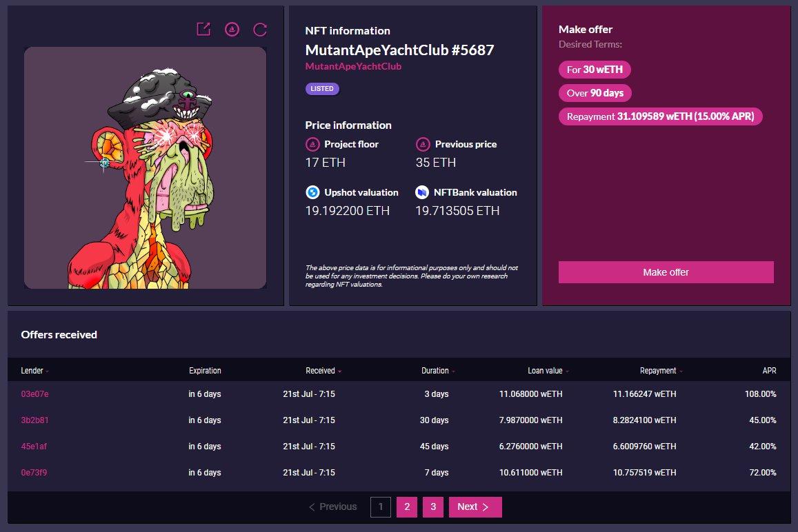Sort offers by Lender column
Screen dimensions: 798x532
[34, 371]
